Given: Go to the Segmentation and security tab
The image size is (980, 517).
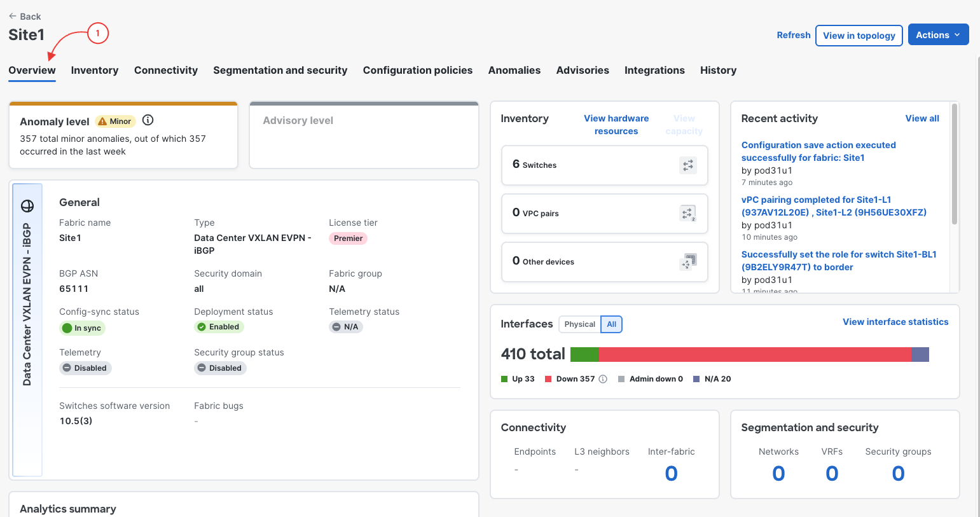Looking at the screenshot, I should (x=280, y=71).
